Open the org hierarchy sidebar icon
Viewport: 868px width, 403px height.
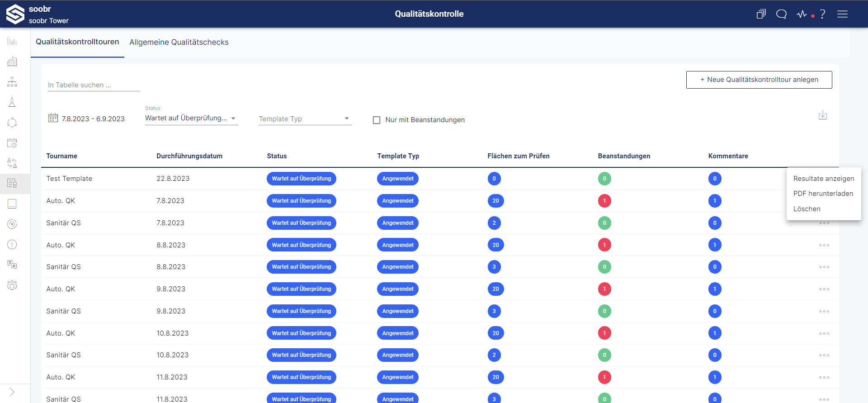pyautogui.click(x=12, y=82)
